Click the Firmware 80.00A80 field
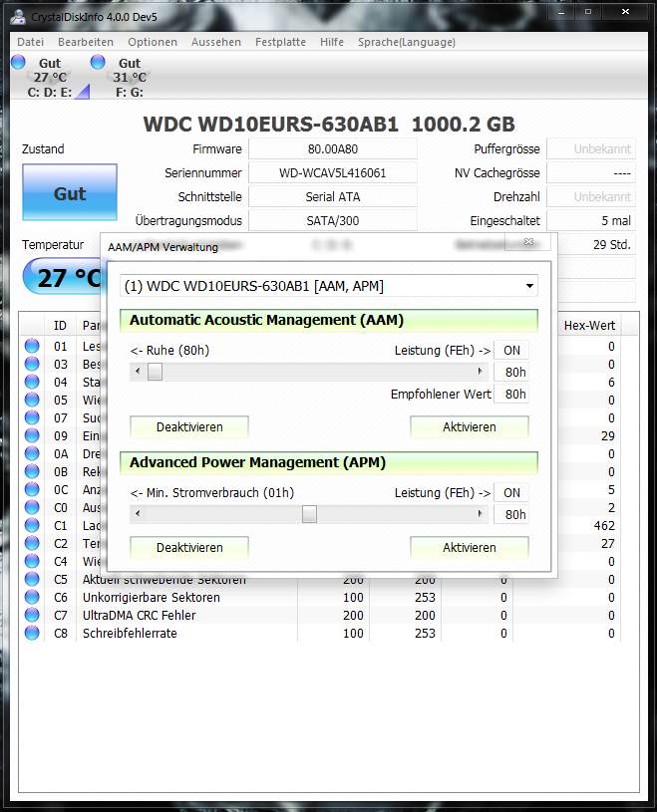657x812 pixels. [x=333, y=149]
